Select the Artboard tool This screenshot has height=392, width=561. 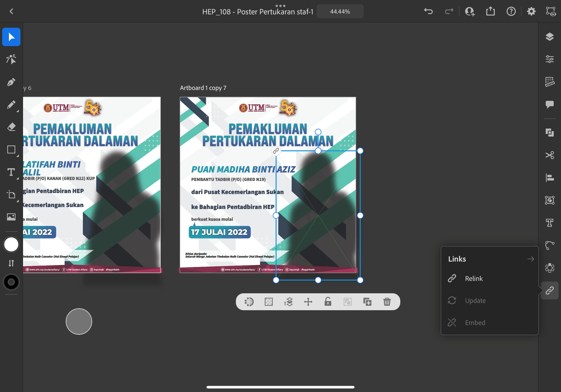click(x=11, y=195)
